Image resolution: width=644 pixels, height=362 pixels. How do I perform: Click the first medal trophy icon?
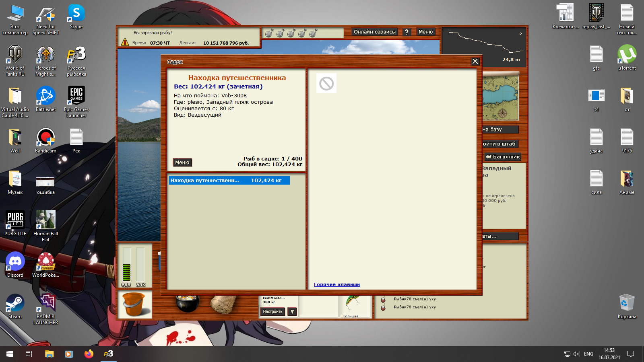tap(269, 33)
